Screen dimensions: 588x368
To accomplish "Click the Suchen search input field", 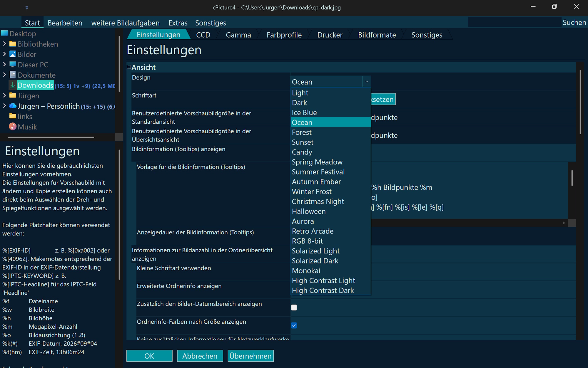I will click(514, 22).
